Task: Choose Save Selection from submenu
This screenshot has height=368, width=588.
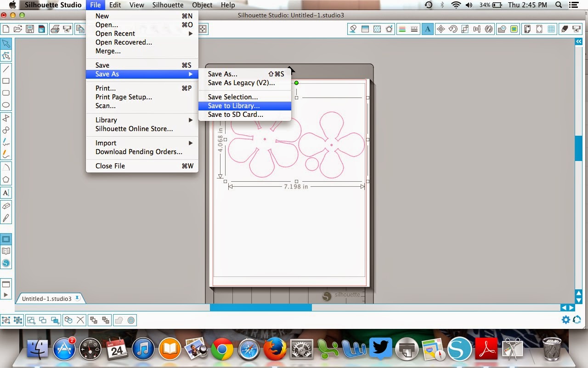Action: (x=245, y=97)
